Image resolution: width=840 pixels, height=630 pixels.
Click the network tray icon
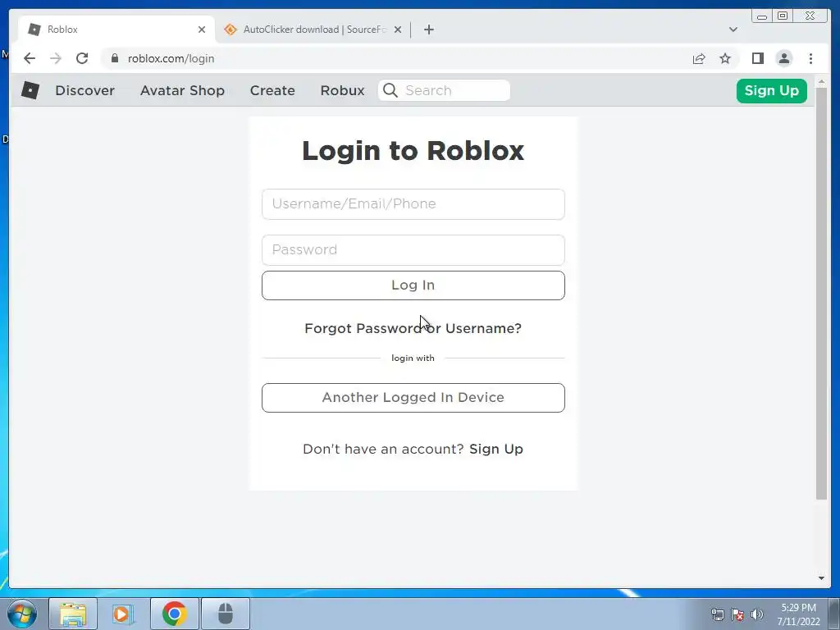(717, 614)
